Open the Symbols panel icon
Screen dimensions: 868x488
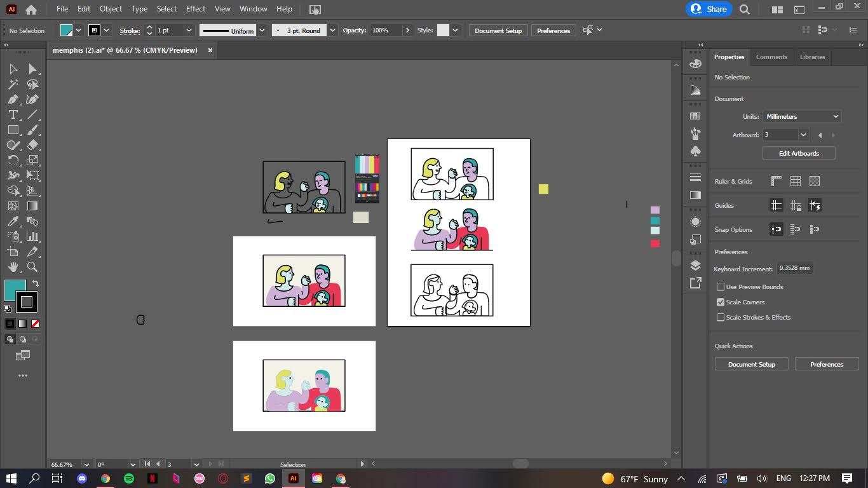pos(695,151)
